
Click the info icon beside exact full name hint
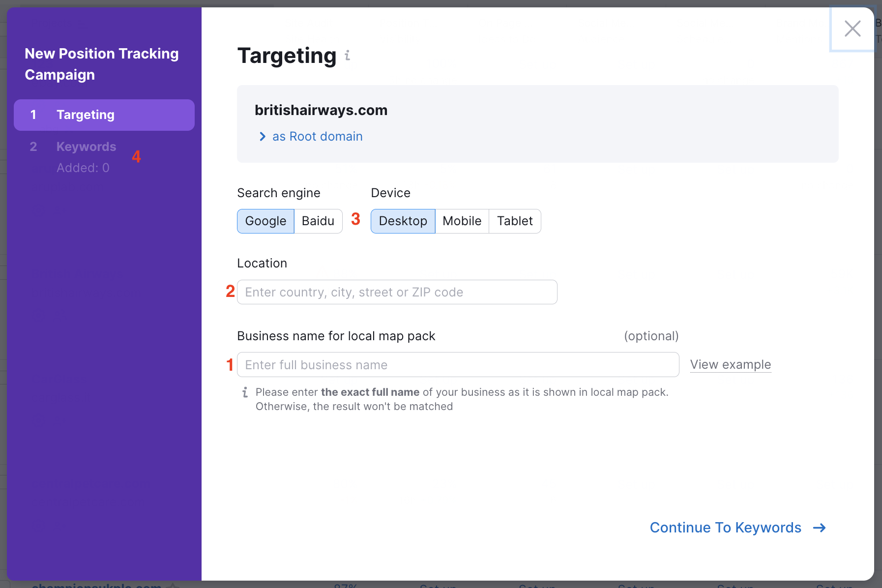pyautogui.click(x=245, y=392)
